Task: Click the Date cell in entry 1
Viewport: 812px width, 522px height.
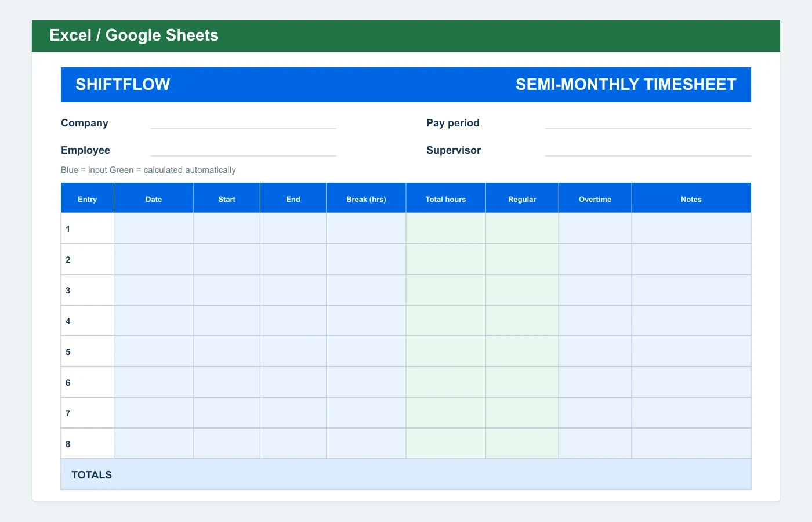Action: [x=154, y=229]
